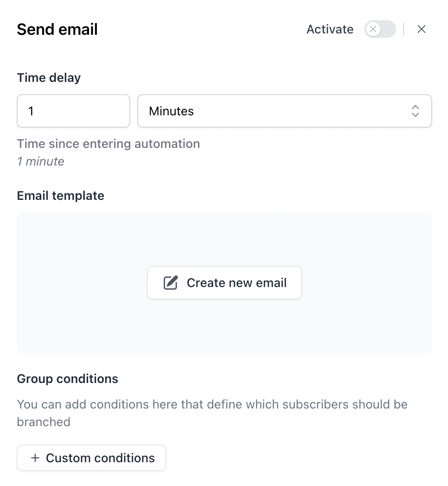Click the Create new email button
This screenshot has height=486, width=448.
coord(224,283)
